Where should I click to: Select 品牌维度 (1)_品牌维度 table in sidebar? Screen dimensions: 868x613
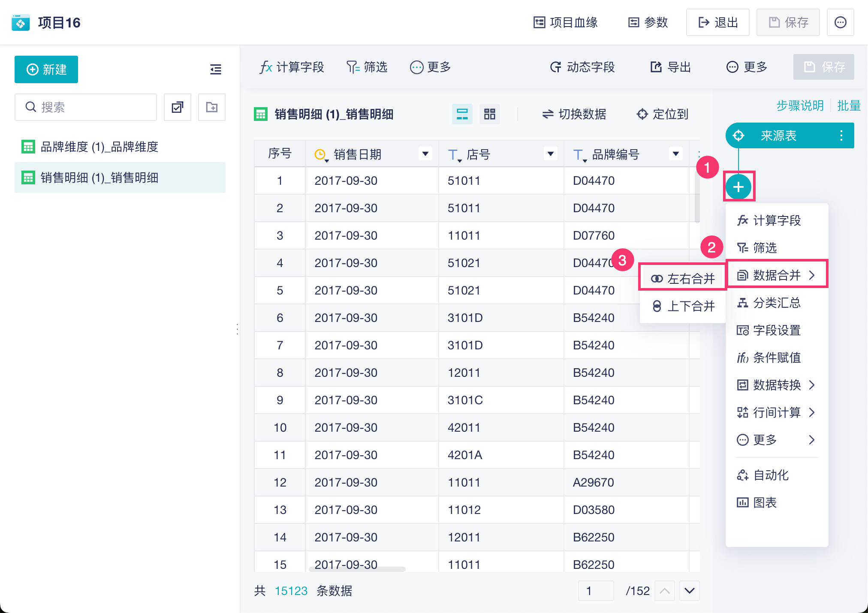pyautogui.click(x=99, y=147)
